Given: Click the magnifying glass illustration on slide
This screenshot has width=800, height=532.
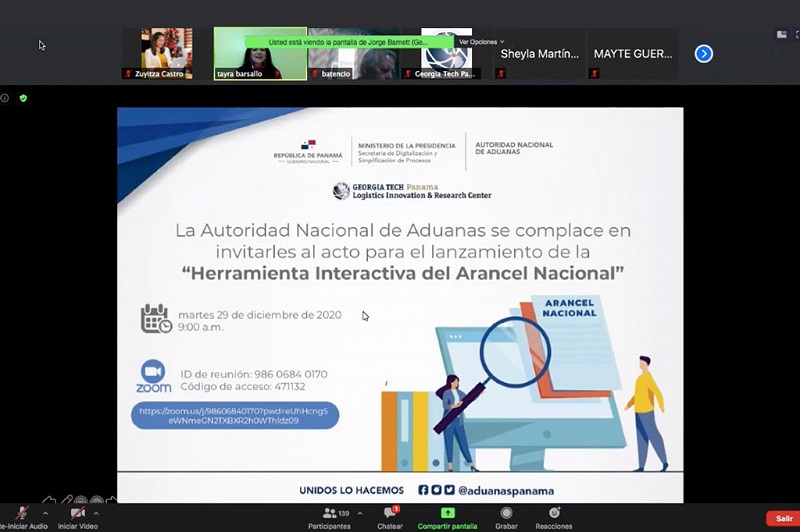Looking at the screenshot, I should click(x=515, y=352).
